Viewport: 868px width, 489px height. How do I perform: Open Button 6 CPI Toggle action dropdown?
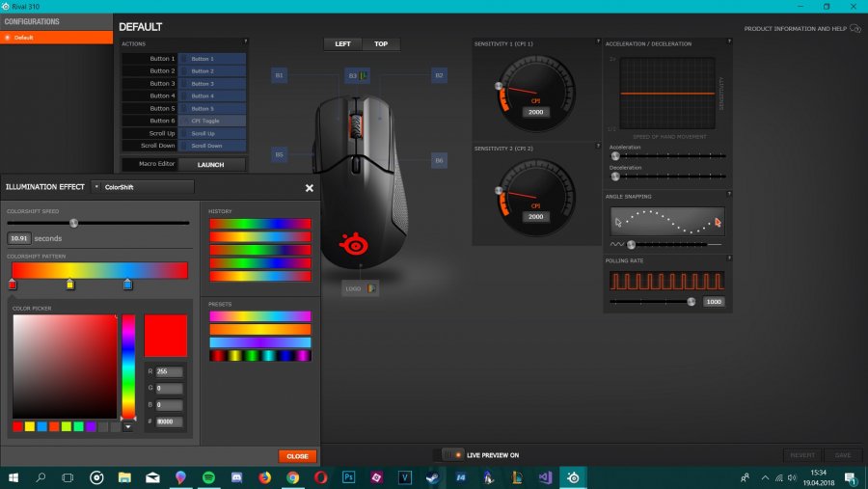(212, 121)
